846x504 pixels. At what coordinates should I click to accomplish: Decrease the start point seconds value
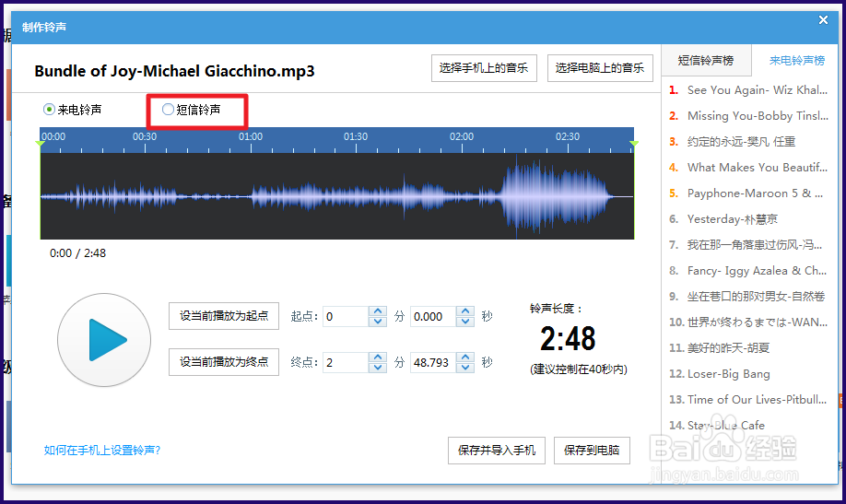pos(465,321)
